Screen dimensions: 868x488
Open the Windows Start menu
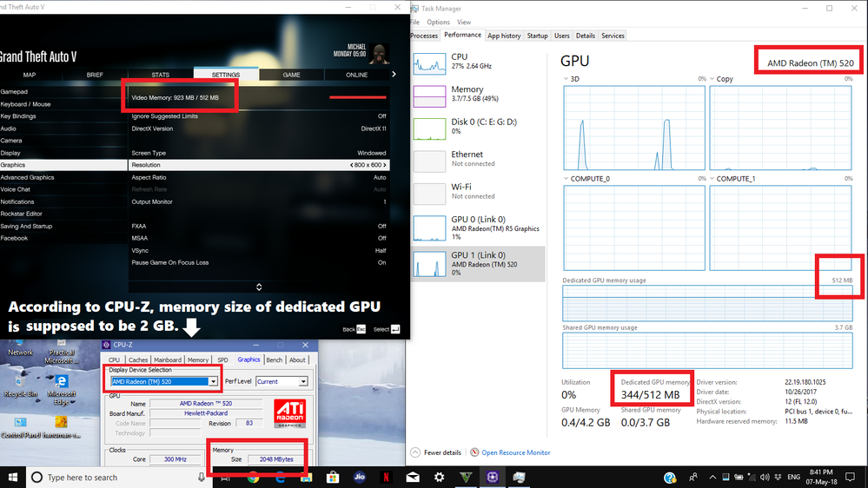13,477
